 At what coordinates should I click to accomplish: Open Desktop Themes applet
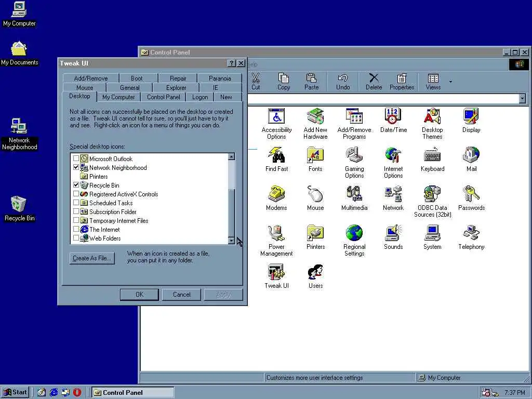(432, 124)
